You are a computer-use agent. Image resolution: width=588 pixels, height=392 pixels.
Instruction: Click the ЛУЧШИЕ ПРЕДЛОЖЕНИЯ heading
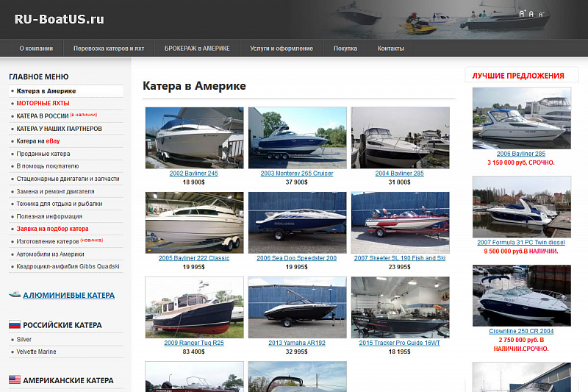click(518, 76)
